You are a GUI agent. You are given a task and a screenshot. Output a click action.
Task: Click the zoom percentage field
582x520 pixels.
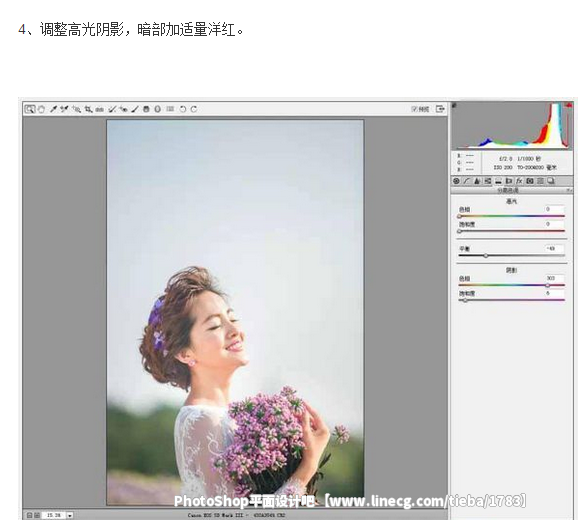point(54,515)
